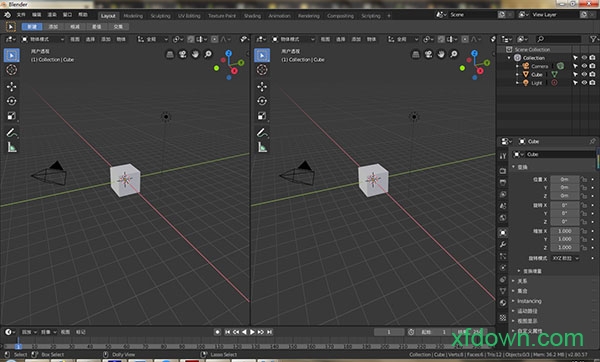Activate Scale tool in right viewport
Screen dimensions: 600x362
pyautogui.click(x=262, y=116)
